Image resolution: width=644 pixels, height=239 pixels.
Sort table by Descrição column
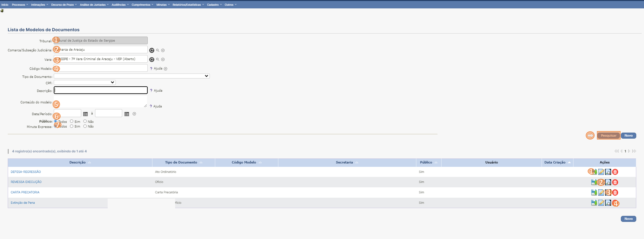pyautogui.click(x=80, y=162)
